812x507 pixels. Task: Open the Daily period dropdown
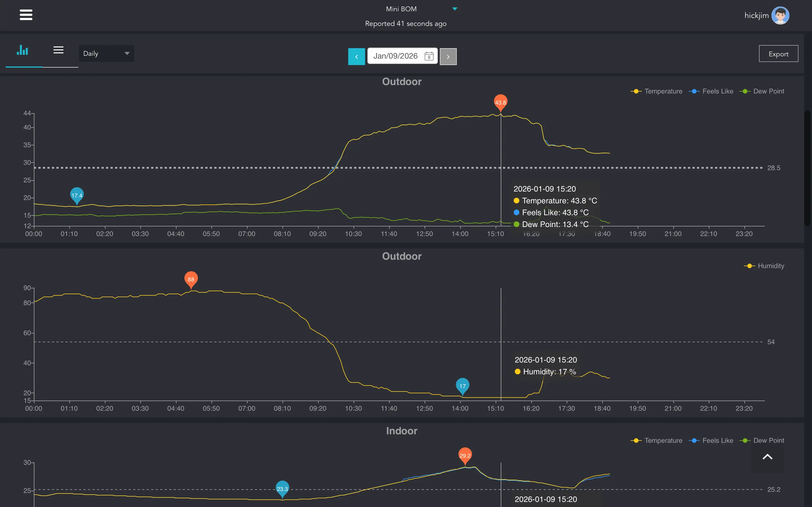coord(106,54)
